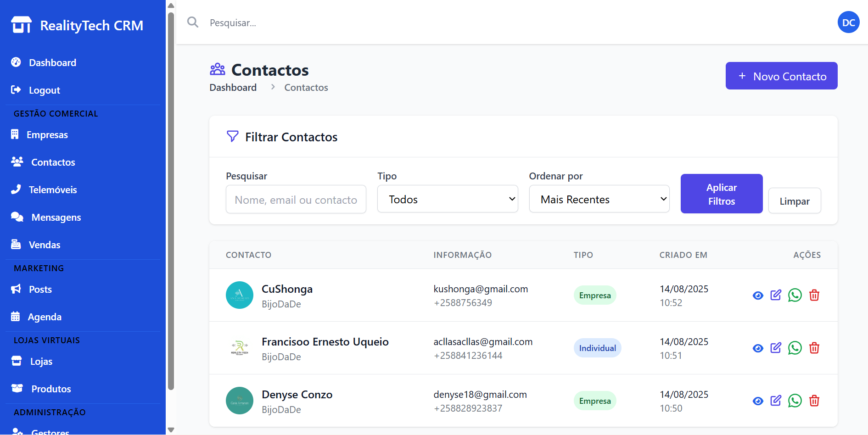Open WhatsApp chat for CuShonga
The width and height of the screenshot is (868, 435).
(795, 295)
